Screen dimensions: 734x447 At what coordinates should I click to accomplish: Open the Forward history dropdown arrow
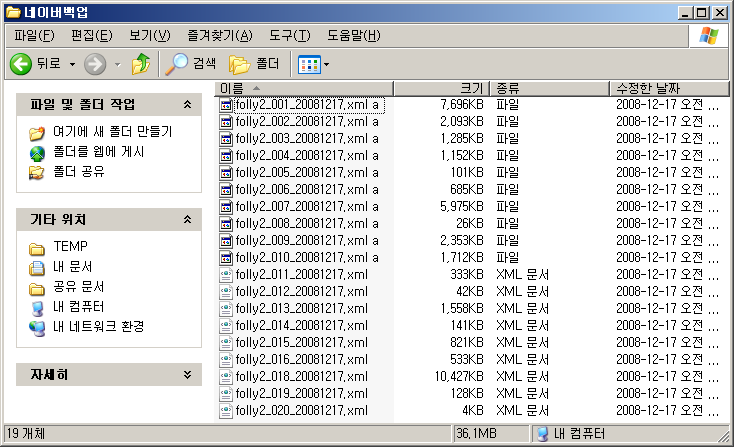[118, 65]
